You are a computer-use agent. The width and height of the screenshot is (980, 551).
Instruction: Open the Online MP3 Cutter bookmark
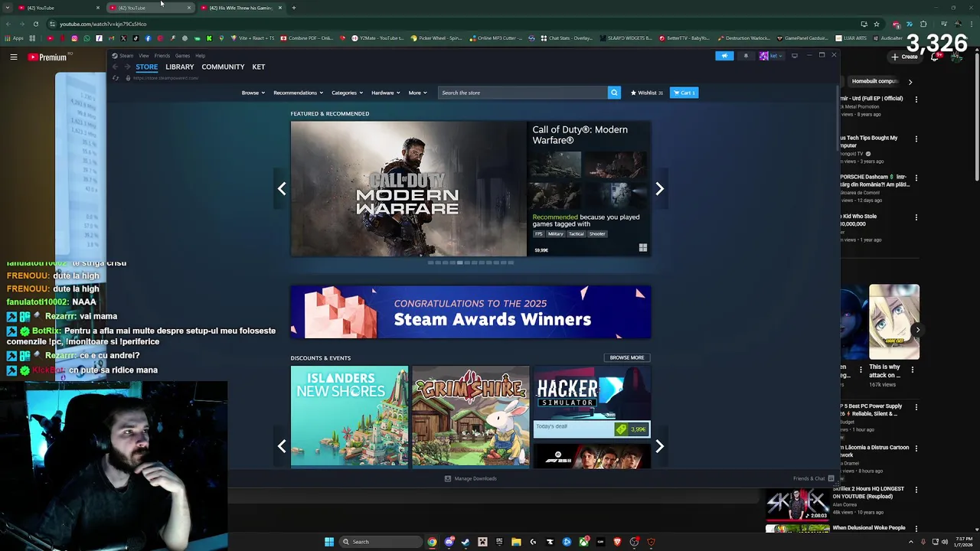coord(497,37)
